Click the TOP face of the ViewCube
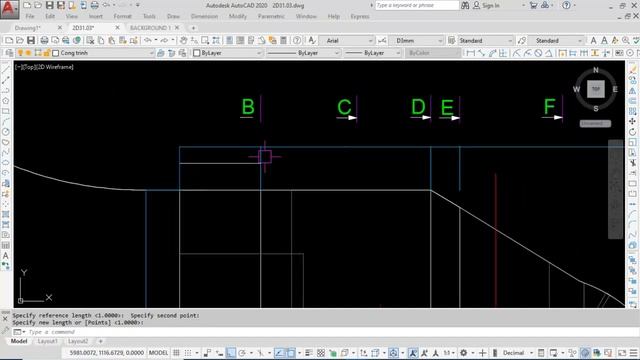The width and height of the screenshot is (640, 360). point(596,89)
